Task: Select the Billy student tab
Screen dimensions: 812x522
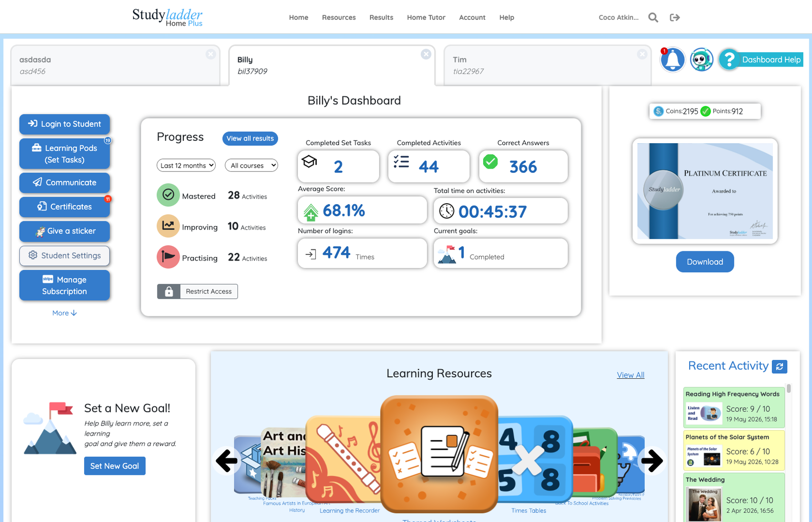Action: tap(332, 66)
